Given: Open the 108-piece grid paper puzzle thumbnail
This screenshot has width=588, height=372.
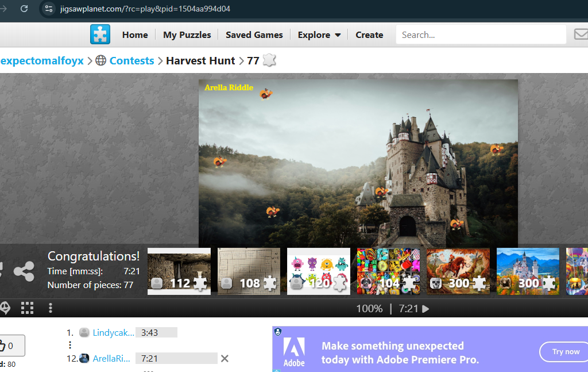Looking at the screenshot, I should click(x=249, y=271).
